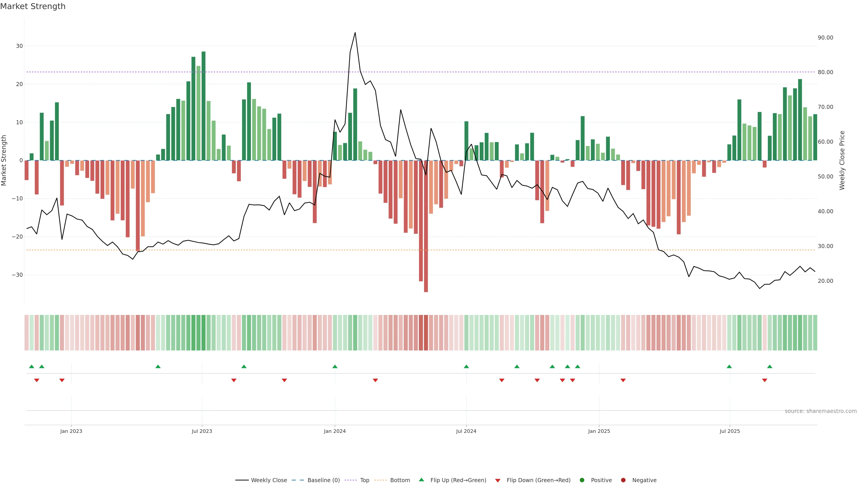Click the 80.00 right axis tick label
868x488 pixels.
click(825, 72)
